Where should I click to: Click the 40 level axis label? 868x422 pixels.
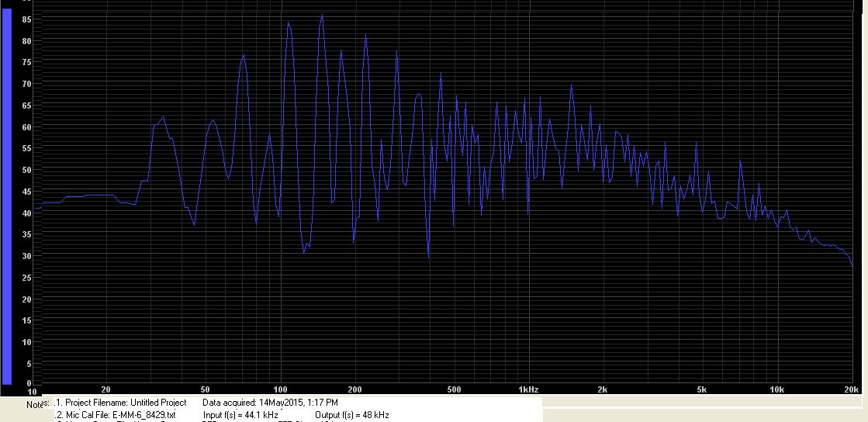tap(26, 213)
